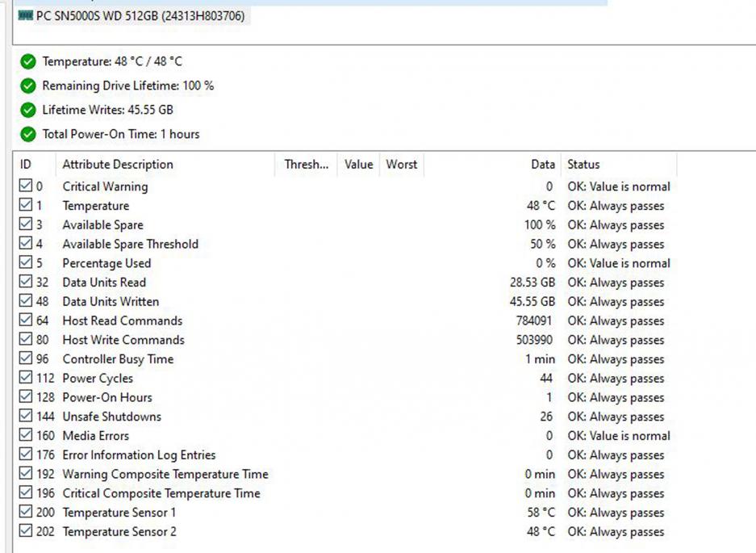Click the Thresh... column header
The image size is (756, 553).
[x=306, y=165]
